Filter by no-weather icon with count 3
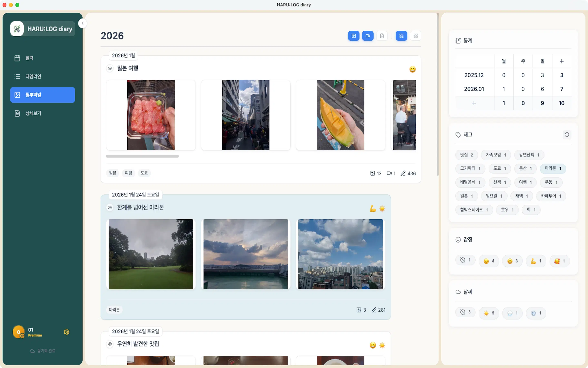 (465, 312)
